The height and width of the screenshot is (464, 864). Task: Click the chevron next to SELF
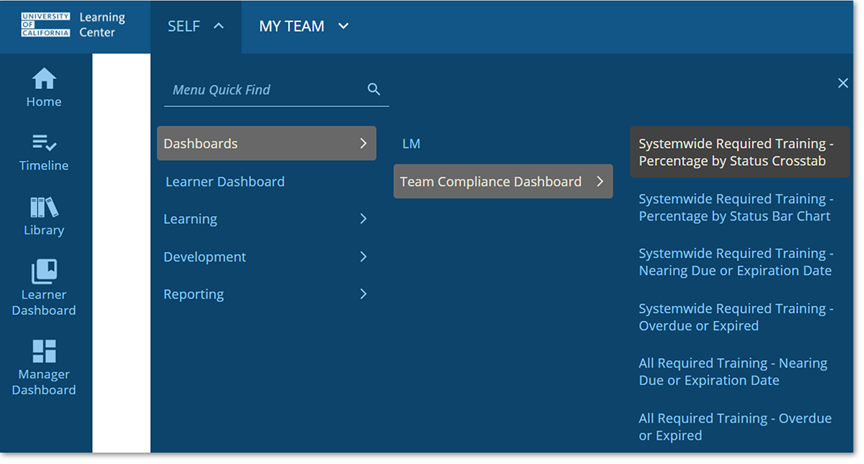click(219, 26)
